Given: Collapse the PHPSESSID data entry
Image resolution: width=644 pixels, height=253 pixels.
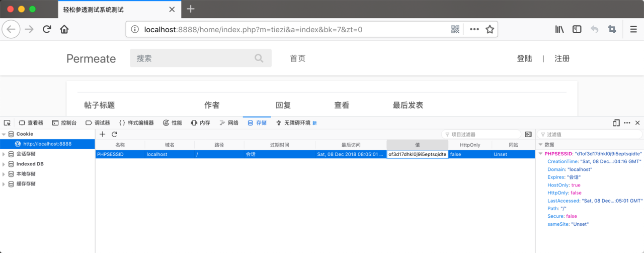Looking at the screenshot, I should [541, 154].
